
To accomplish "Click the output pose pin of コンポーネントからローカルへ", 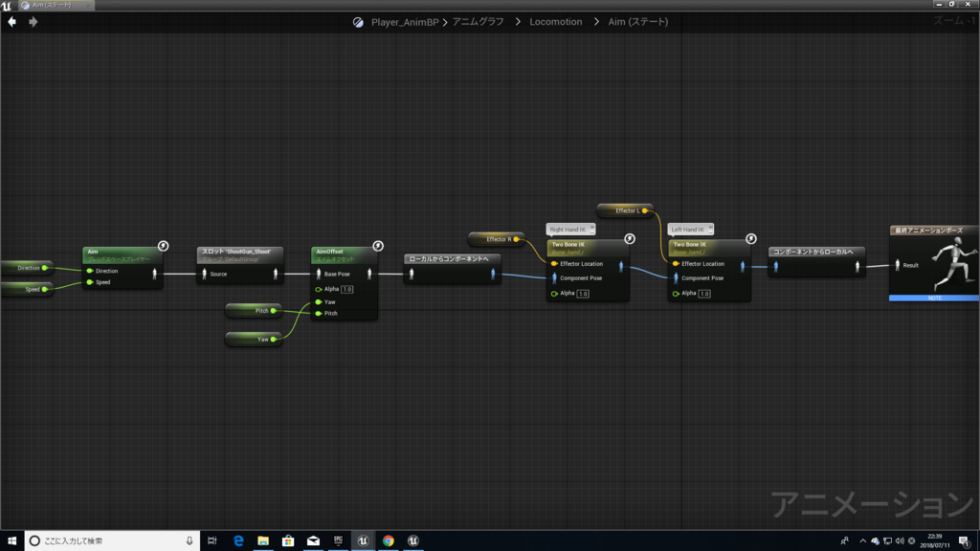I will (857, 267).
